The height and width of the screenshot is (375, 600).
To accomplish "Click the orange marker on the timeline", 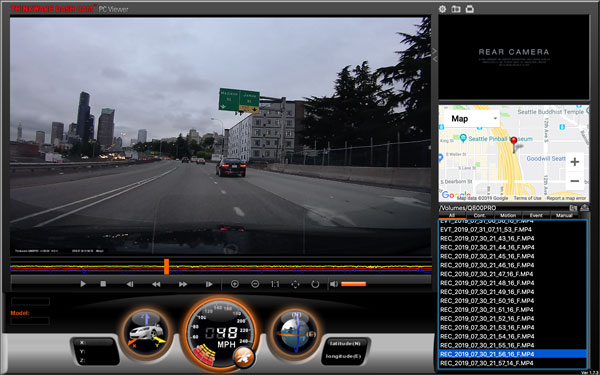I will [x=166, y=266].
